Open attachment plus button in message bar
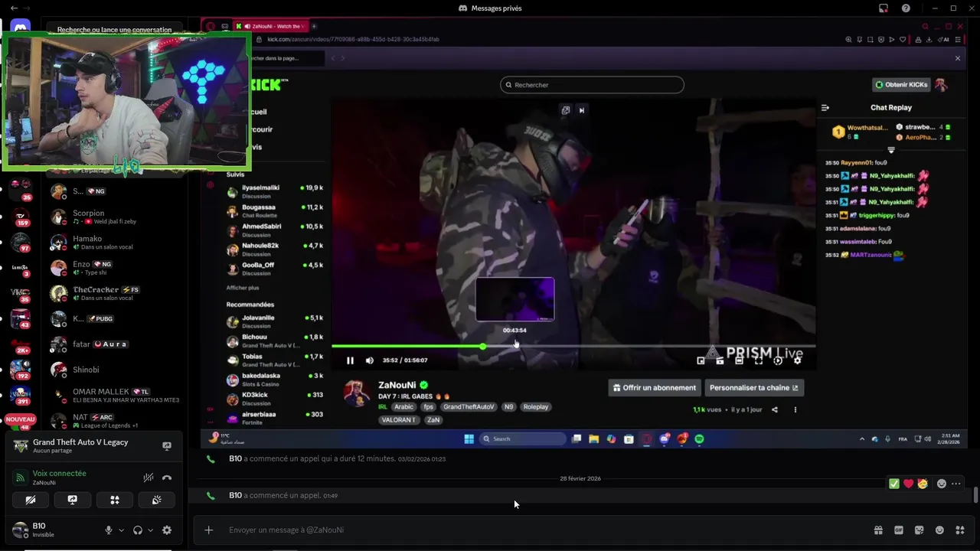 (208, 530)
